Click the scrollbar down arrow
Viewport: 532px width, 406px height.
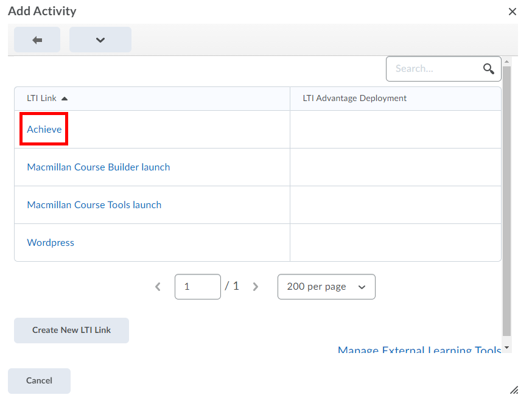click(x=506, y=348)
